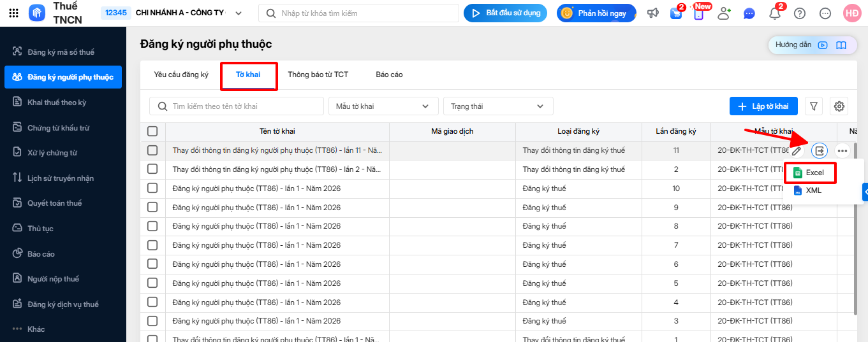Open the notifications bell icon
The image size is (868, 342).
[775, 13]
